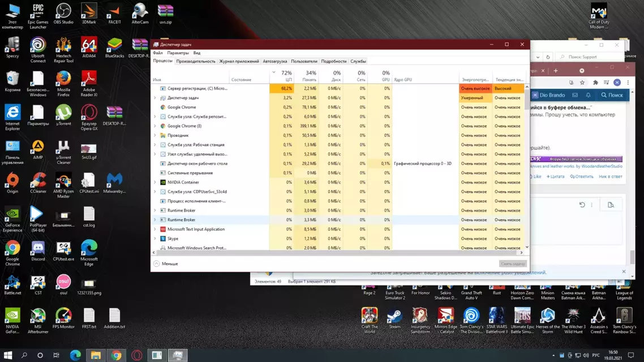This screenshot has width=644, height=362.
Task: Expand Служба узла: Рабочая станция row
Action: tap(155, 145)
